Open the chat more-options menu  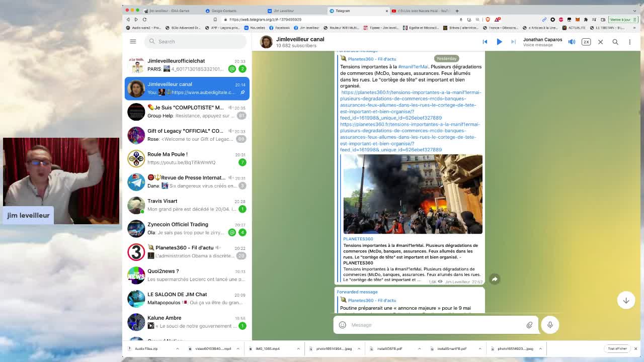[x=629, y=42]
